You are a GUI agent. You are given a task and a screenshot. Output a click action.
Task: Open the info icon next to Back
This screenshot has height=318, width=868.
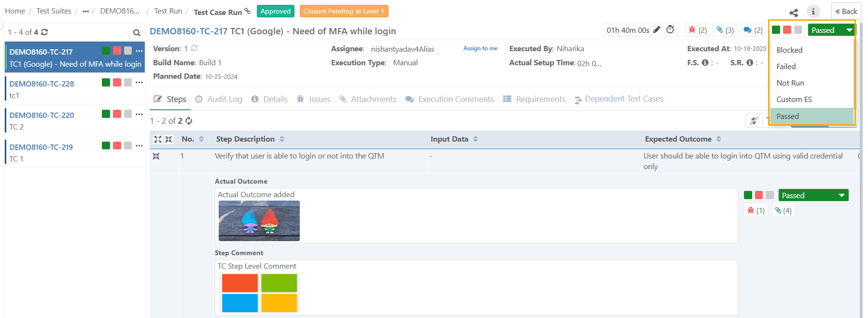[x=813, y=12]
